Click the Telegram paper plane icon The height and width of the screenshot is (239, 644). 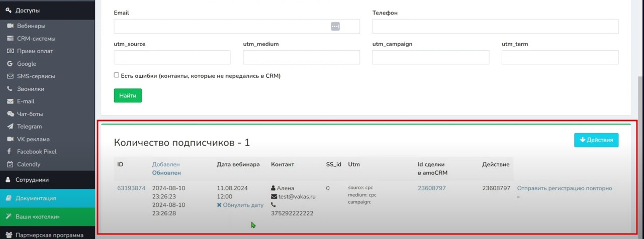10,127
